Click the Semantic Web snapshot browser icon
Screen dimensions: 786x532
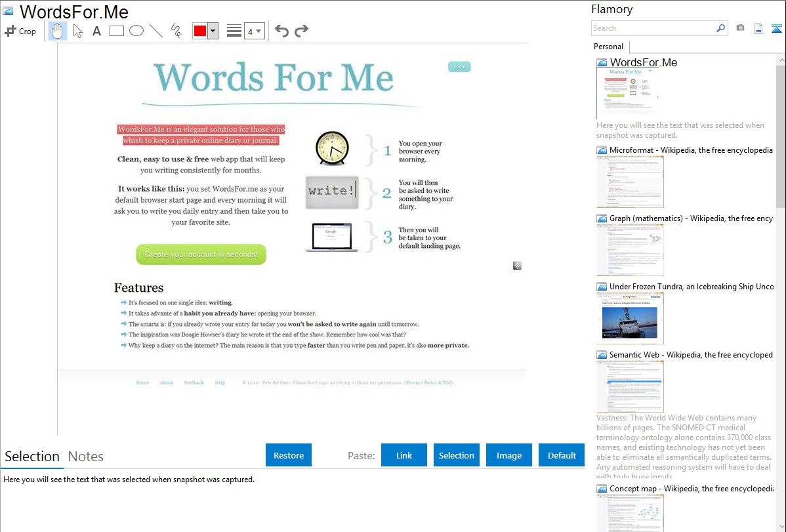point(602,355)
